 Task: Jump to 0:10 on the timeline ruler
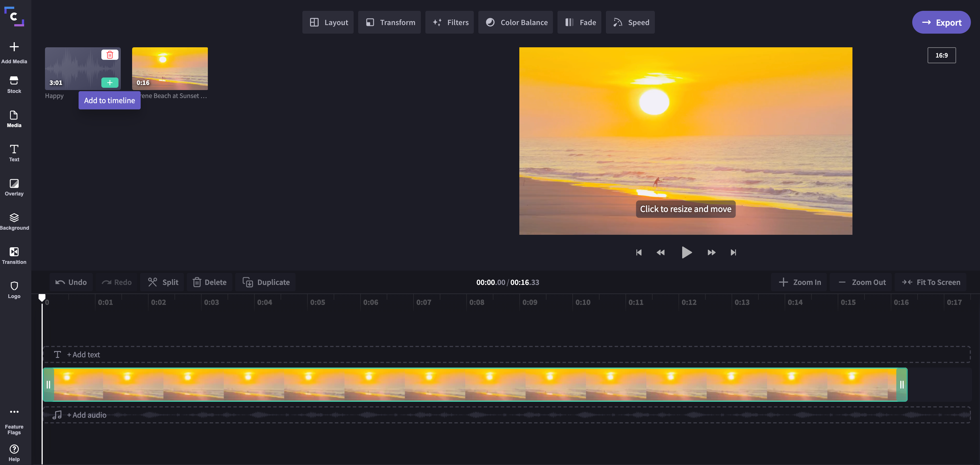(583, 302)
